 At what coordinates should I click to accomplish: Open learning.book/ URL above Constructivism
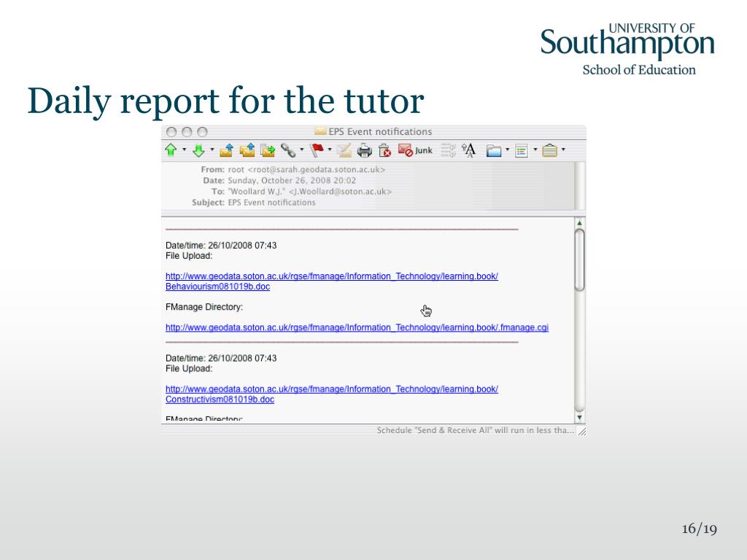click(x=332, y=389)
